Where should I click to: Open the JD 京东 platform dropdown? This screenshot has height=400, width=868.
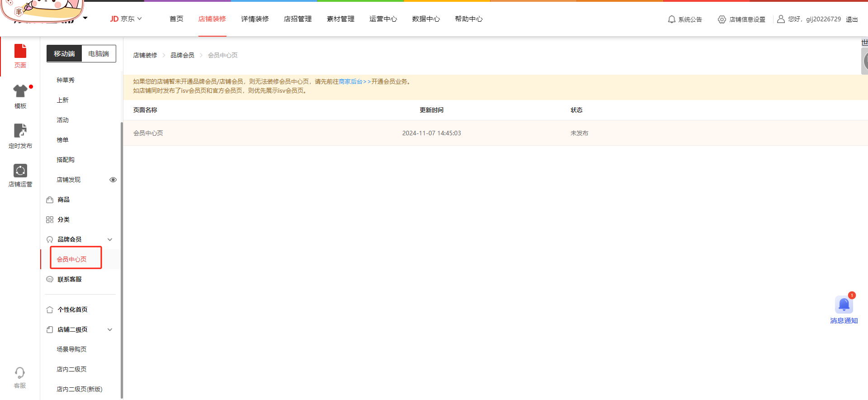click(x=126, y=19)
